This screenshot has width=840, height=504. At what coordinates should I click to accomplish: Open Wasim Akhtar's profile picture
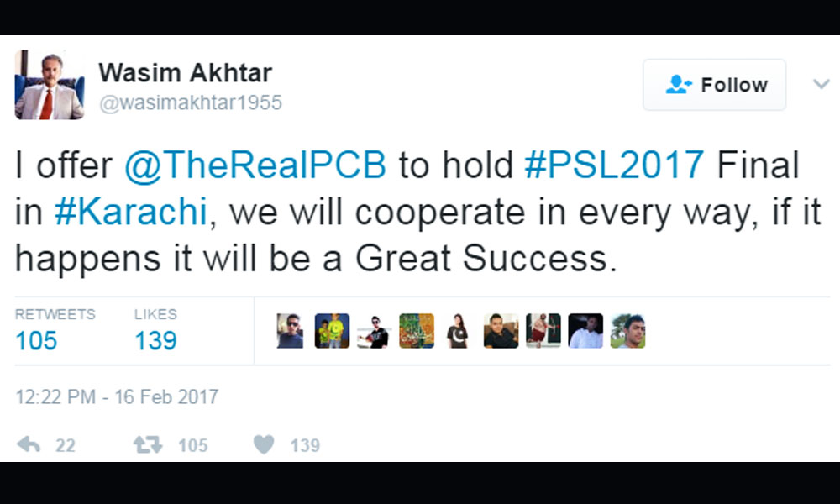click(50, 85)
